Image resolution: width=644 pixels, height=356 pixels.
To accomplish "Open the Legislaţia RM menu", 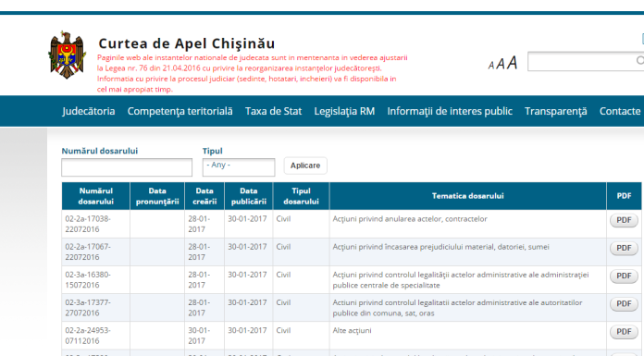I will [344, 111].
